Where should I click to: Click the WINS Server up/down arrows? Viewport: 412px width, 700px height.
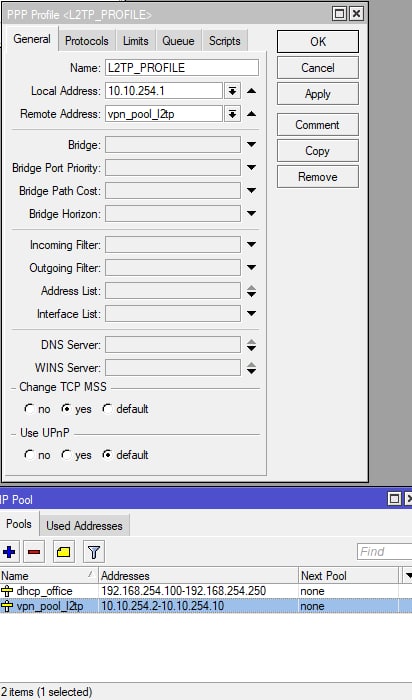tap(251, 368)
